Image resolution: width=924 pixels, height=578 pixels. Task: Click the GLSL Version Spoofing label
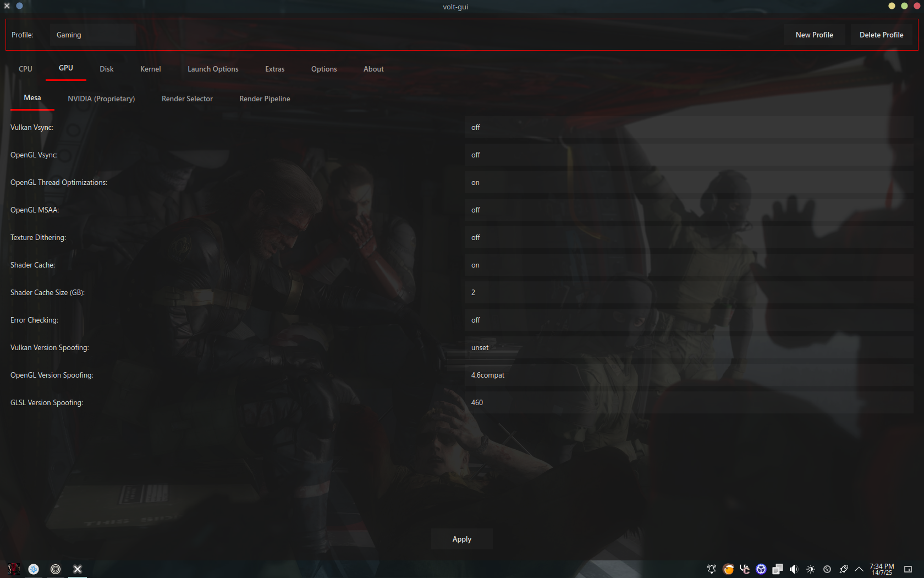47,402
